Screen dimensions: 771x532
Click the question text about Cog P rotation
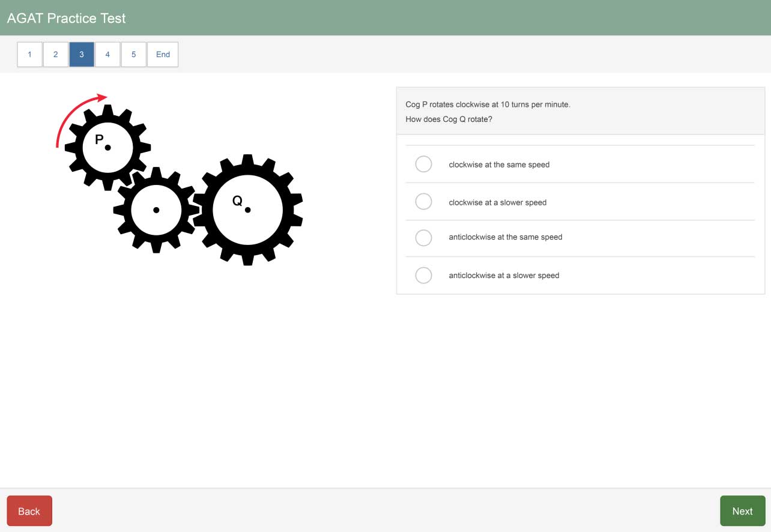pyautogui.click(x=487, y=104)
